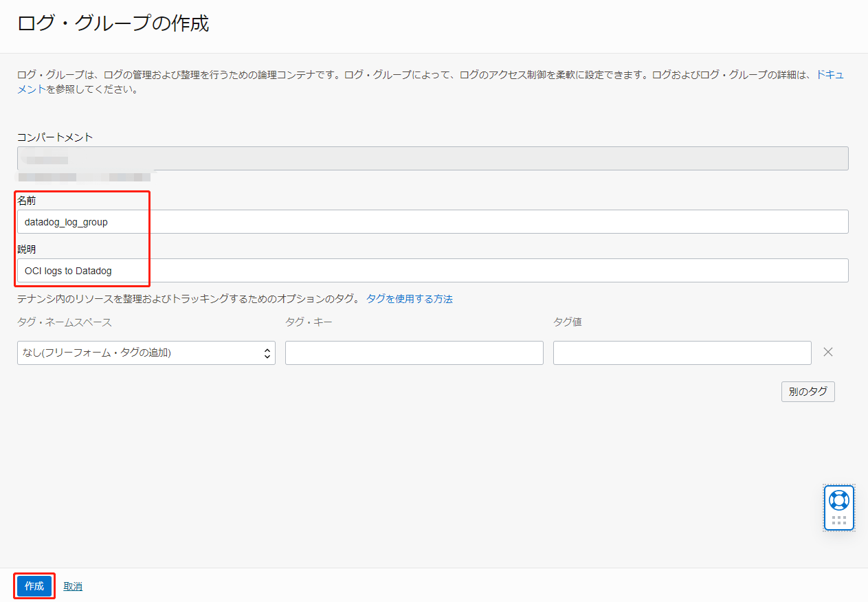The height and width of the screenshot is (602, 868).
Task: Click the 説明 field with OCI logs to Datadog
Action: coord(432,271)
